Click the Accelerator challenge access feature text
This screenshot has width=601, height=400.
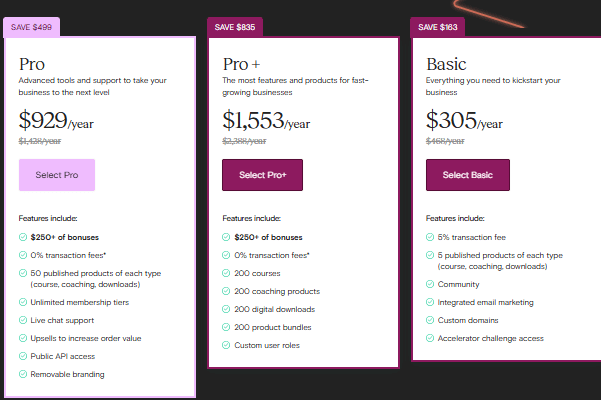coord(491,338)
